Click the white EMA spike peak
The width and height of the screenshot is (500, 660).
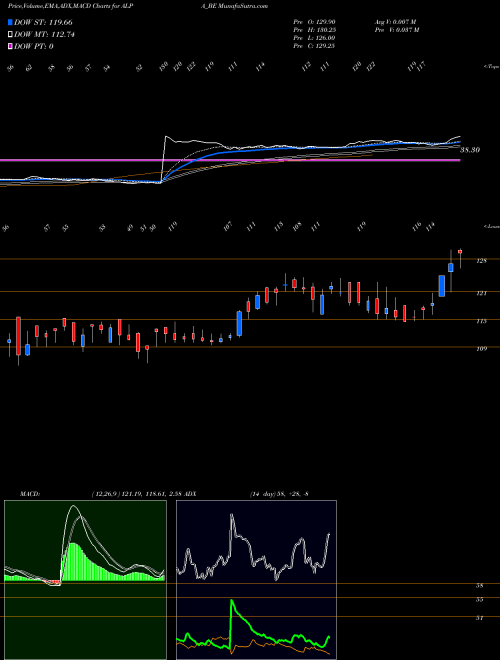point(166,136)
